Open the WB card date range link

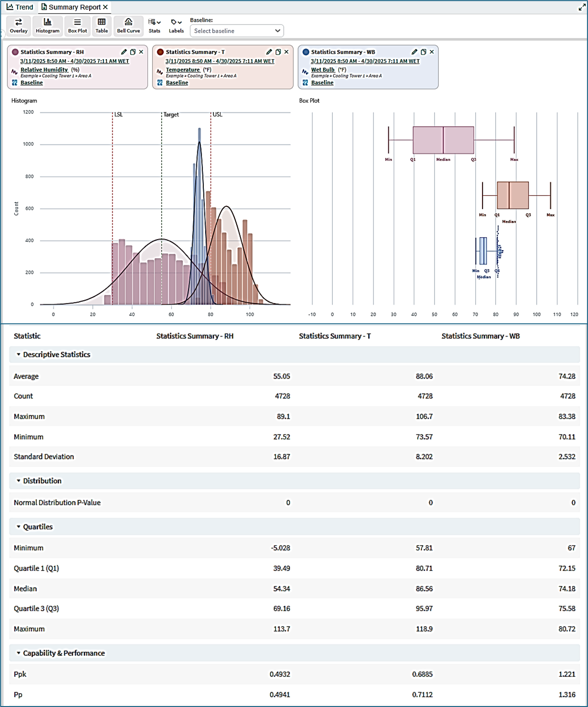(x=365, y=61)
